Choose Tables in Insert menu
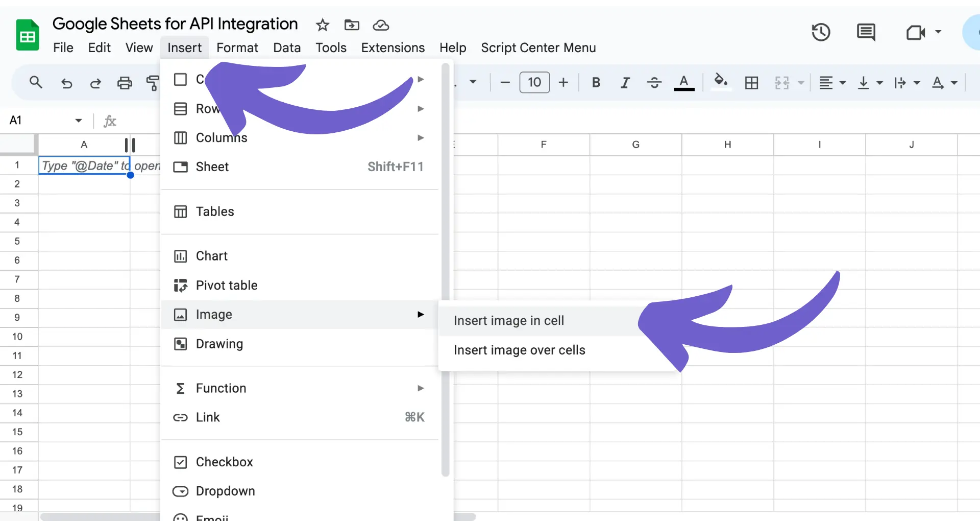Screen dimensions: 980x521 click(x=300, y=211)
